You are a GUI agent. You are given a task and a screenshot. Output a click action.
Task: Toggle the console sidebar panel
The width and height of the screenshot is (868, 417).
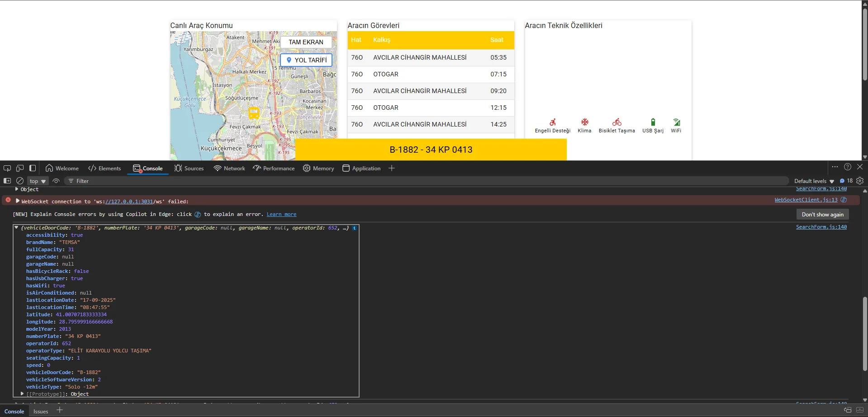coord(7,181)
